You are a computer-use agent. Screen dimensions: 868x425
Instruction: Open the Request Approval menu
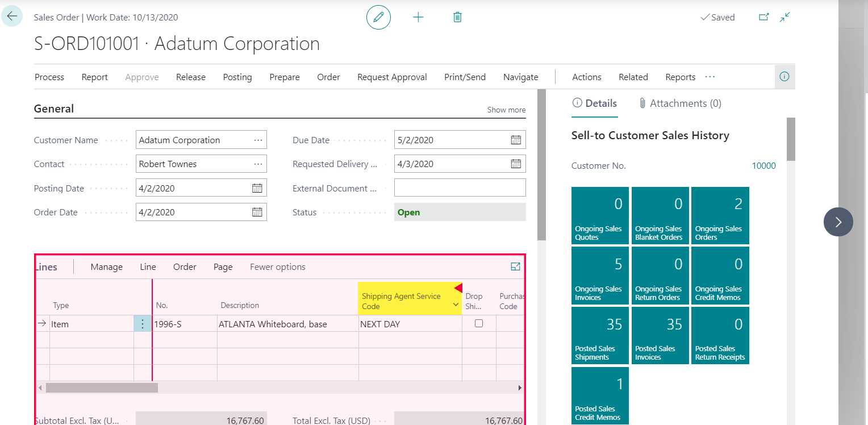392,77
